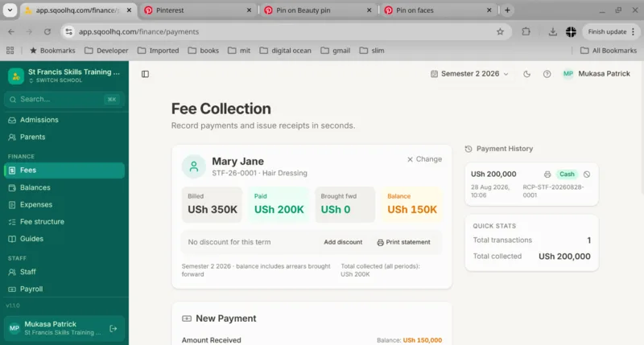The width and height of the screenshot is (644, 345).
Task: Click the Billed USh 350K card
Action: (x=213, y=205)
